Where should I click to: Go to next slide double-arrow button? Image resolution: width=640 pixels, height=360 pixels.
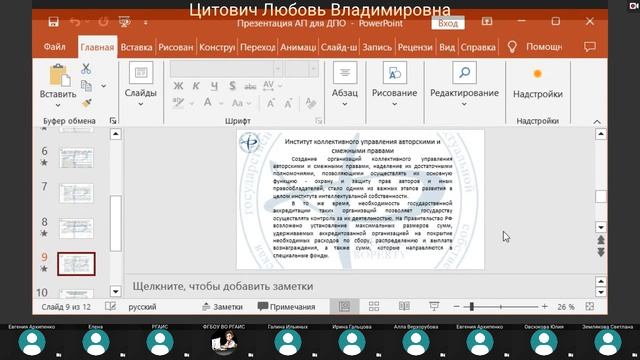point(601,252)
